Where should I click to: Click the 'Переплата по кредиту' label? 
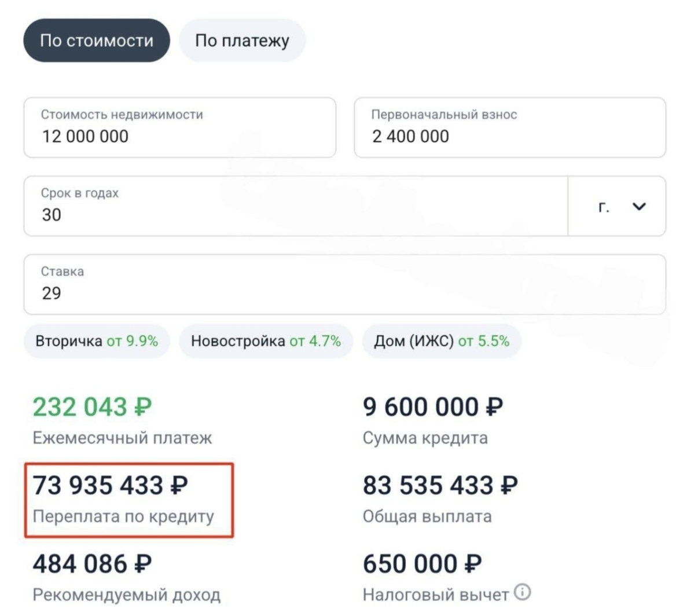click(123, 516)
